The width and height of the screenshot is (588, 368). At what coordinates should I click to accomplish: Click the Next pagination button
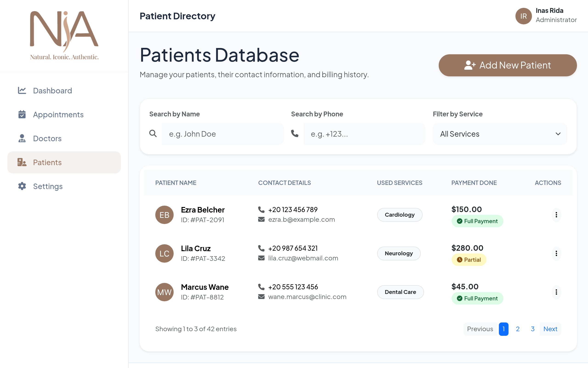(550, 329)
